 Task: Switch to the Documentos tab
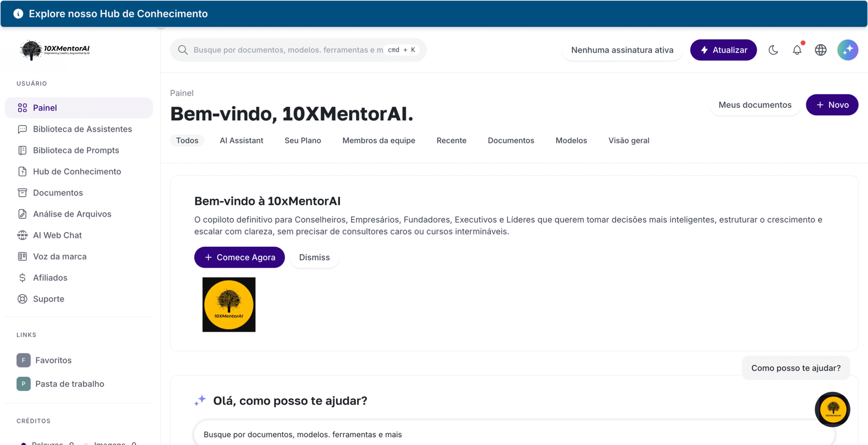tap(511, 140)
